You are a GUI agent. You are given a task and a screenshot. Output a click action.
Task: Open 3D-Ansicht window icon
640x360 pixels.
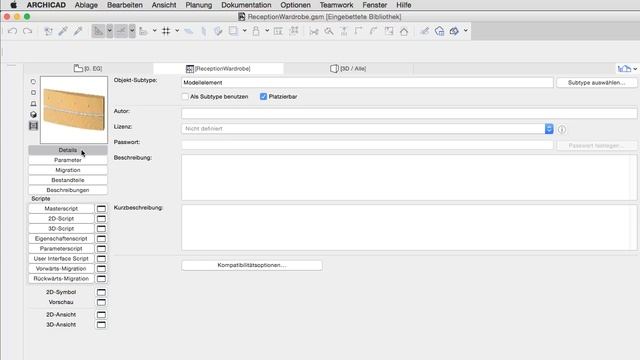pos(101,325)
